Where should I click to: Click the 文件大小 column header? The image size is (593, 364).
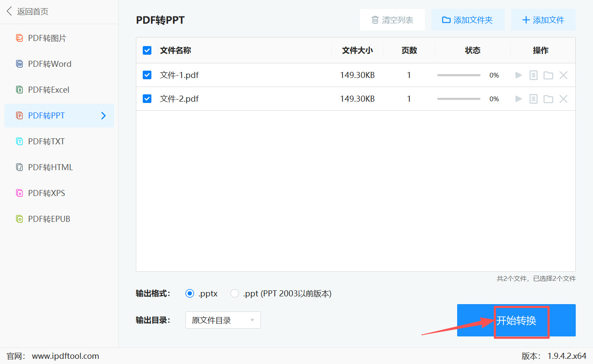tap(358, 50)
